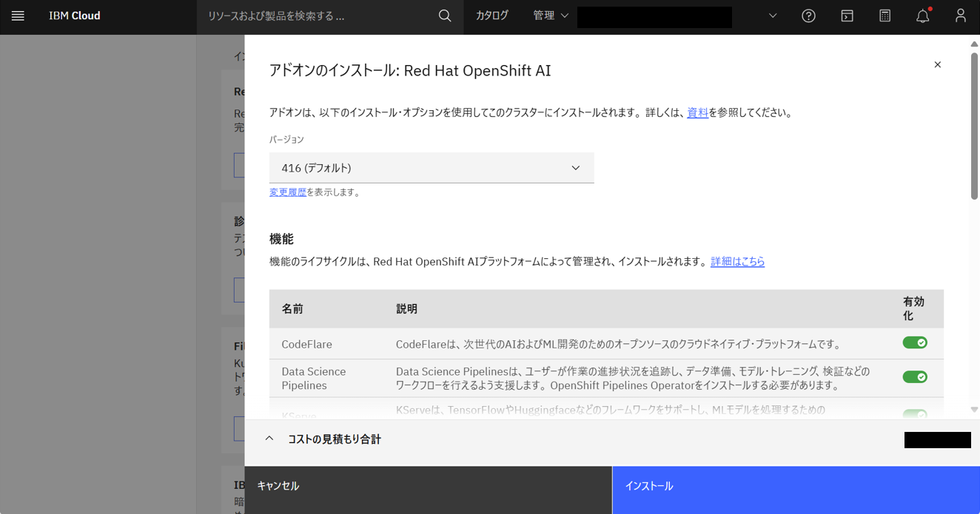Select the CodeFlare name cell
The image size is (980, 514).
coord(306,344)
